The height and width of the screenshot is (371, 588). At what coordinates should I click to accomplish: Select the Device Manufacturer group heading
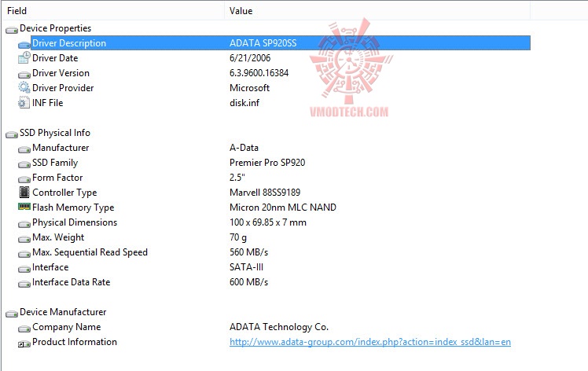[63, 312]
